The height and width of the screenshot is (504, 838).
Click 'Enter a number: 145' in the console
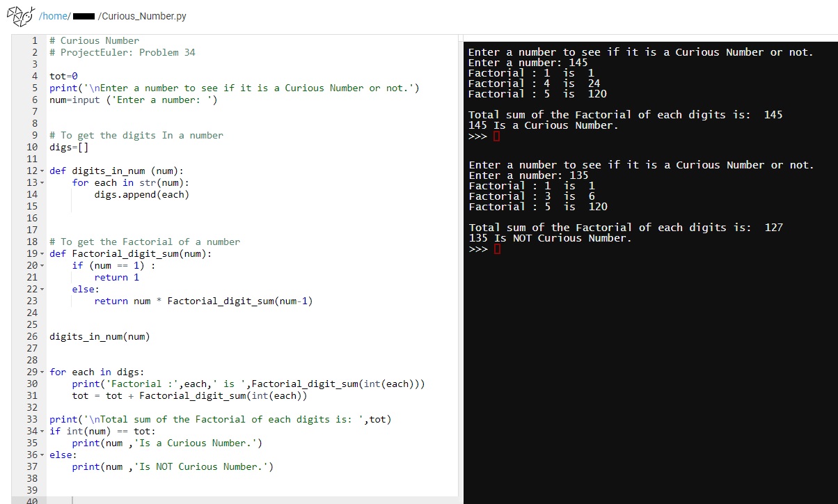point(528,63)
